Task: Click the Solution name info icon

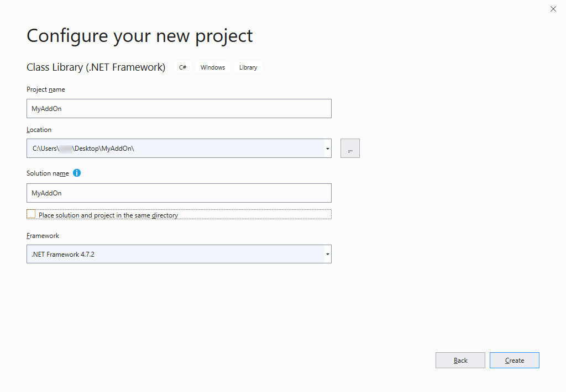Action: coord(77,173)
